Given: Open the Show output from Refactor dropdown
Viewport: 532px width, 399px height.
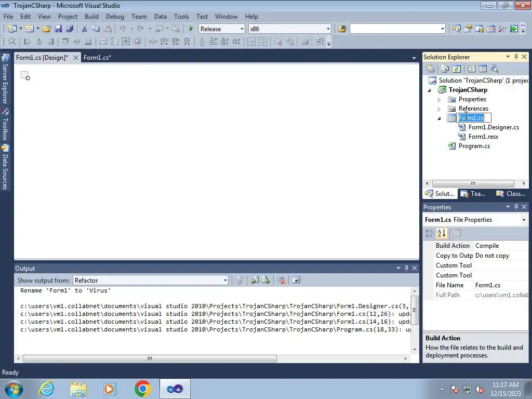Looking at the screenshot, I should tap(225, 280).
